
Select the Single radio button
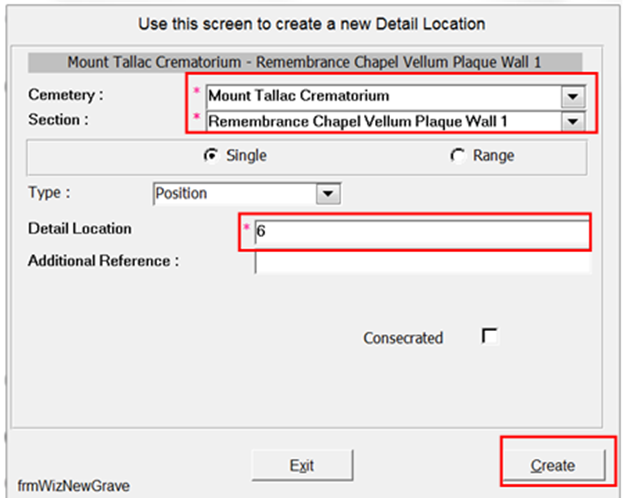[210, 156]
